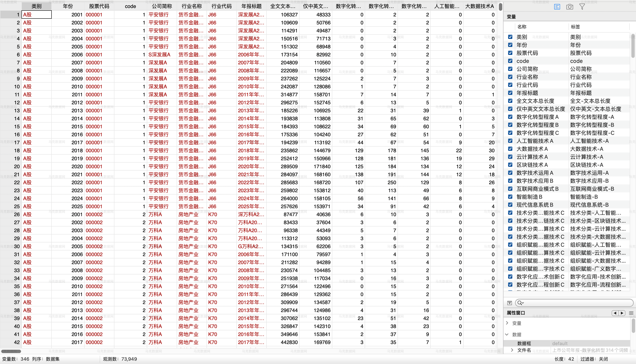Select row number 26 header
This screenshot has height=364, width=636.
(x=11, y=214)
